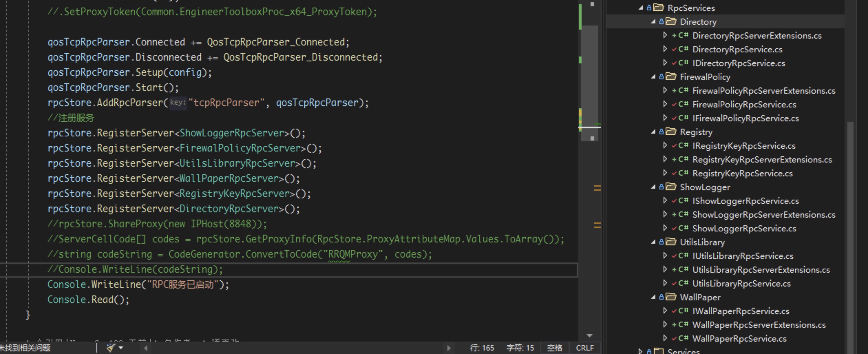Screen dimensions: 868x354
Task: Open DirectoryRpcServerExtensions.cs in Solution Explorer
Action: click(x=757, y=35)
